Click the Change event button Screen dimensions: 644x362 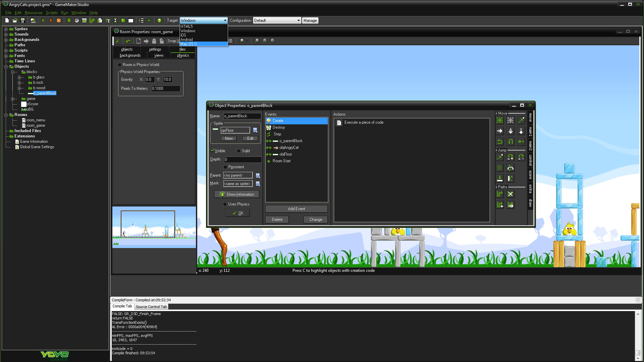pyautogui.click(x=316, y=220)
